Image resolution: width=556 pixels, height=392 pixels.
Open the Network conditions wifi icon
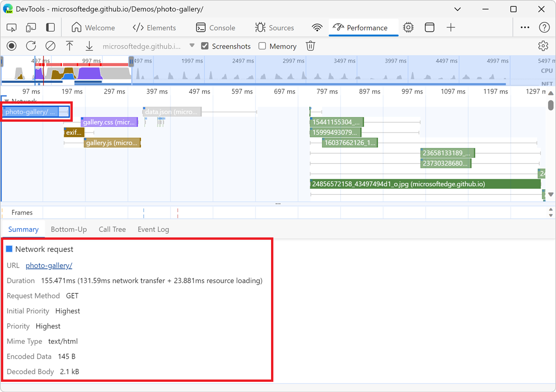317,28
